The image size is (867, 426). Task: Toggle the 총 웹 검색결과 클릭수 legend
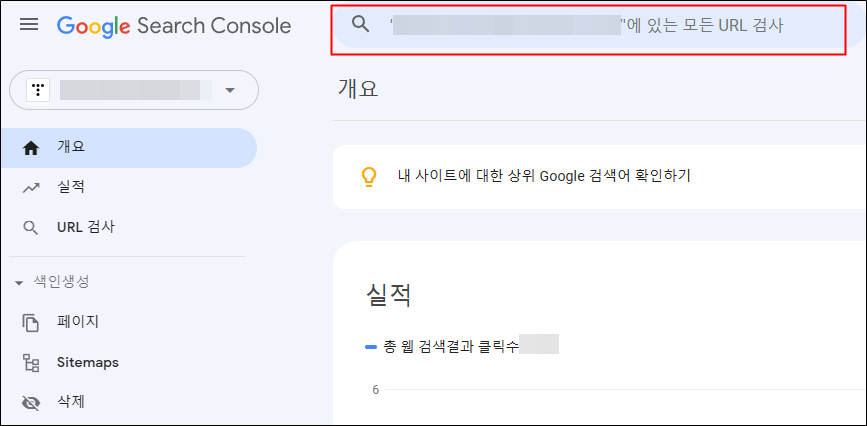click(x=442, y=347)
